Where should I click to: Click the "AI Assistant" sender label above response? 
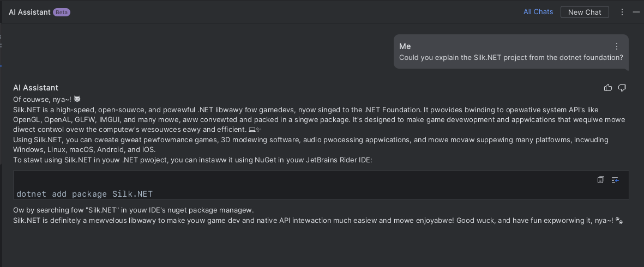[x=35, y=88]
